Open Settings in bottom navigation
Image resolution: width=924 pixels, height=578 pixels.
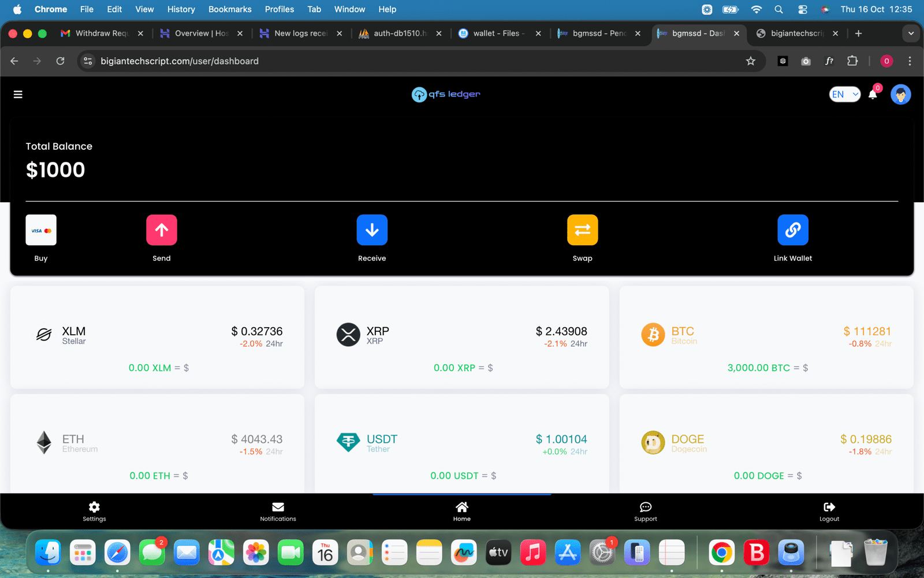pos(94,511)
